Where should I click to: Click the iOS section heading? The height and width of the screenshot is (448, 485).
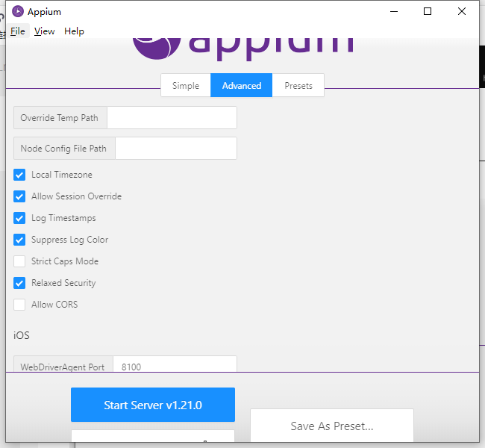coord(22,335)
